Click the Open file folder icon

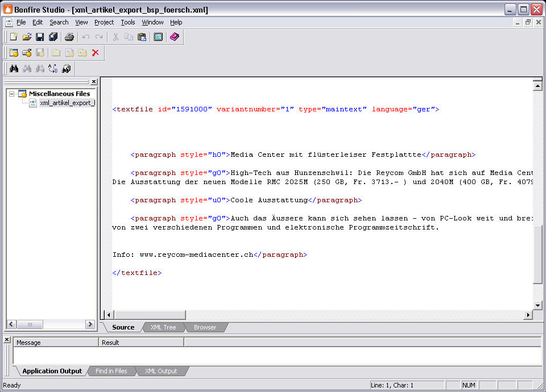click(27, 36)
